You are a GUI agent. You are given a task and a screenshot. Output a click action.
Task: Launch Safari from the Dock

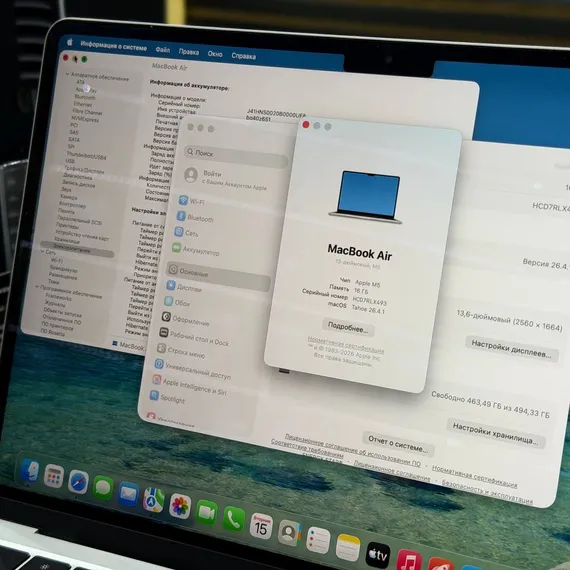pyautogui.click(x=79, y=482)
